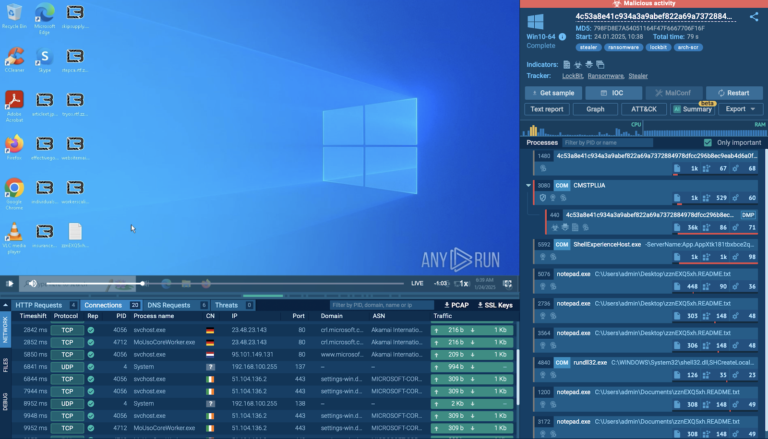Open the Google Chrome desktop shortcut
Image resolution: width=768 pixels, height=439 pixels.
pos(14,189)
